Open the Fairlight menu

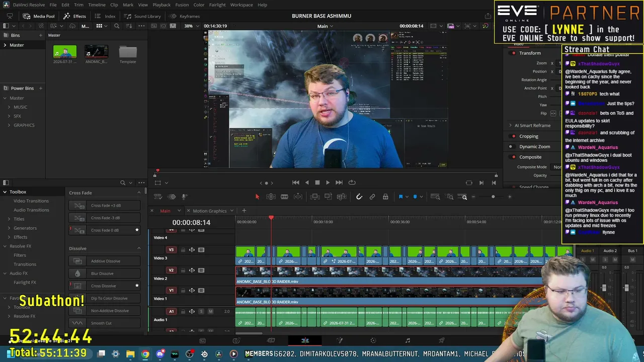point(217,5)
